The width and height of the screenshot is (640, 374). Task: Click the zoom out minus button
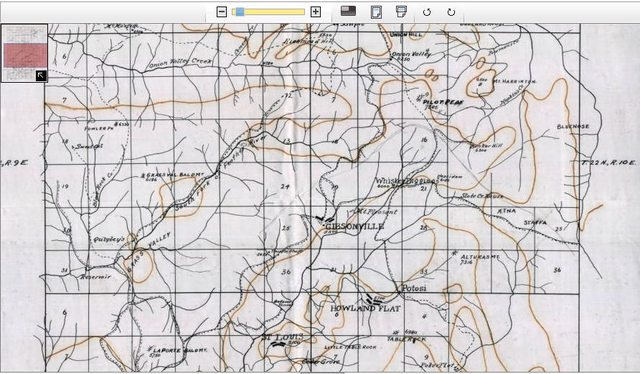(221, 12)
